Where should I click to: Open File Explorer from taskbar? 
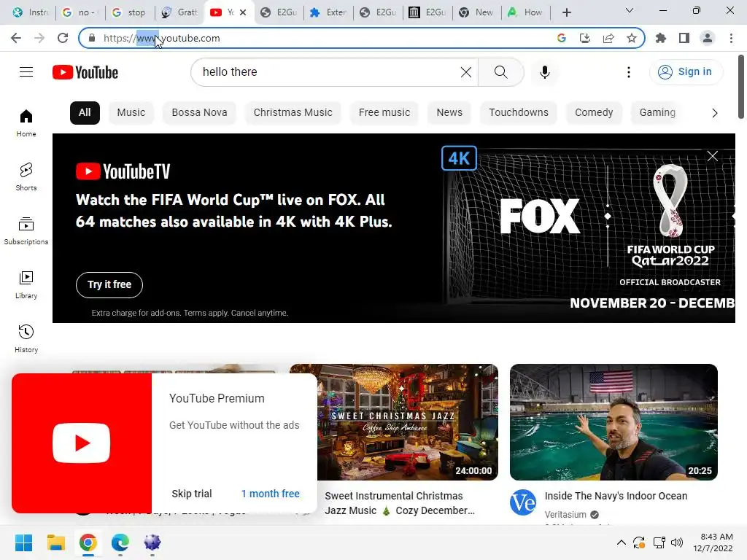[x=55, y=542]
